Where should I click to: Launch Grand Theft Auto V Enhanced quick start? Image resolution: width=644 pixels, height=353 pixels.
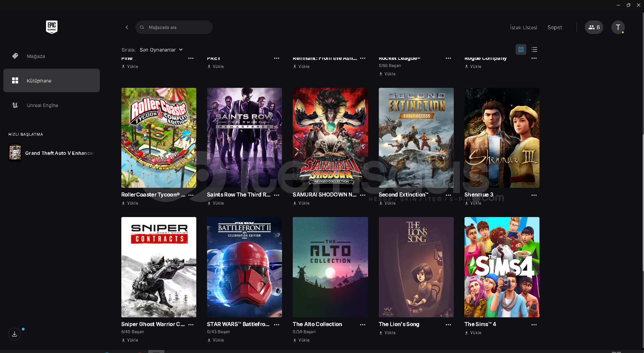click(51, 153)
